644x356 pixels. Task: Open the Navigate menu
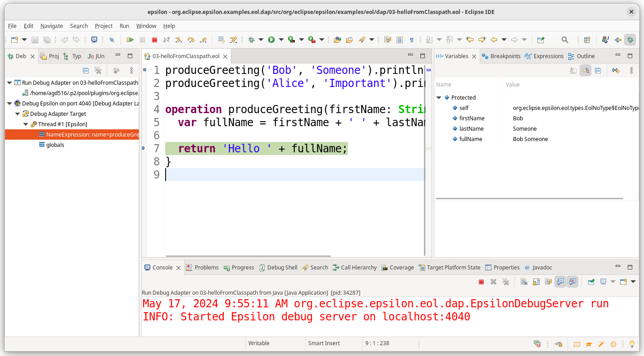[x=52, y=26]
